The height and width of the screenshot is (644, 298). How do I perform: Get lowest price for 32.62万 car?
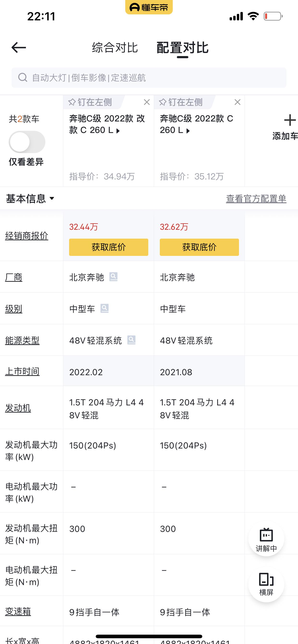[x=199, y=247]
